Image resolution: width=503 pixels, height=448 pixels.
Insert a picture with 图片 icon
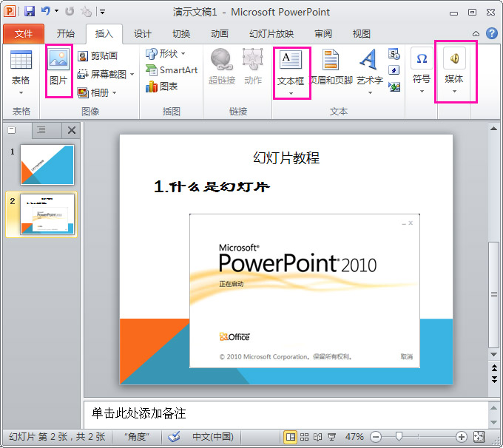coord(58,59)
